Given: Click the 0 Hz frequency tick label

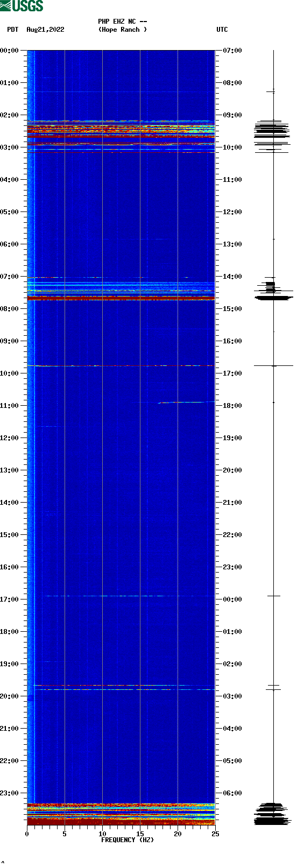Looking at the screenshot, I should (27, 834).
